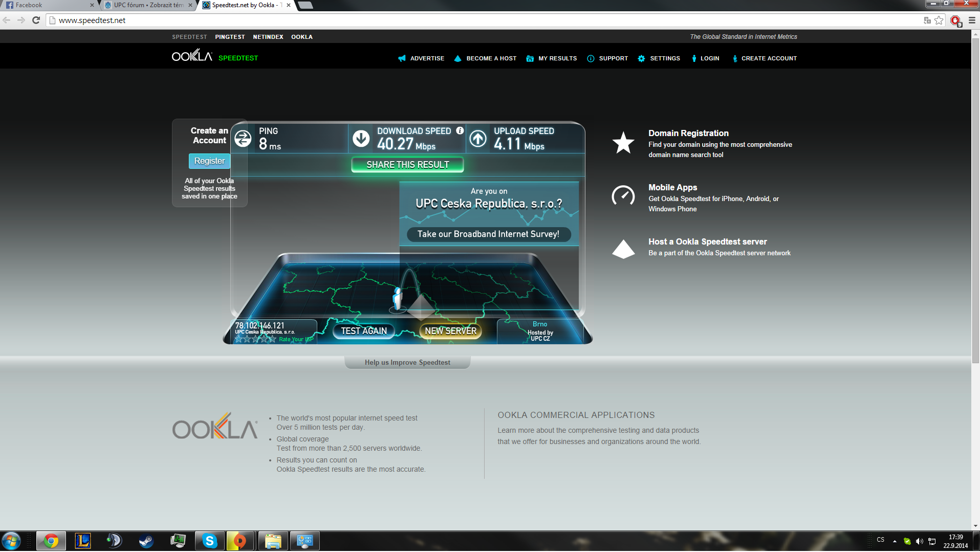
Task: Click the translate page icon in address bar
Action: pyautogui.click(x=927, y=20)
